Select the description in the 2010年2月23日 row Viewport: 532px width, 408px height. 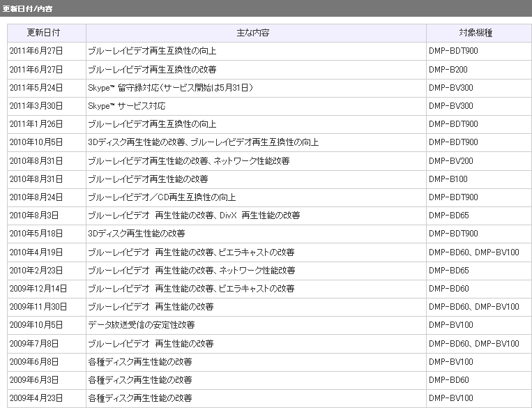[256, 271]
